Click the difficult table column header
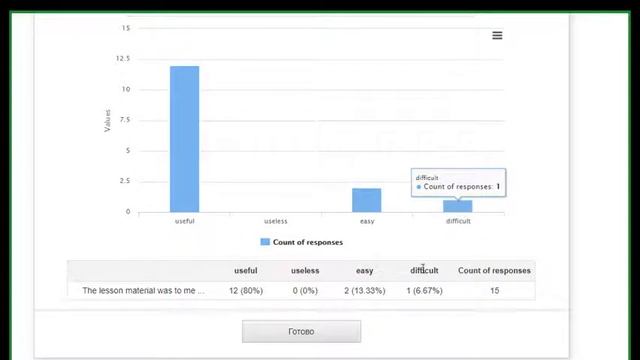This screenshot has width=640, height=360. (x=424, y=271)
